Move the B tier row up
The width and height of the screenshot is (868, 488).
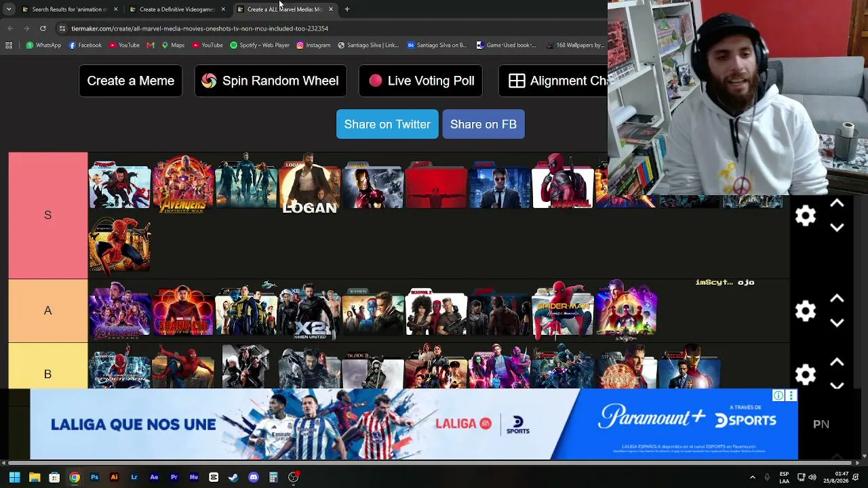(x=837, y=362)
